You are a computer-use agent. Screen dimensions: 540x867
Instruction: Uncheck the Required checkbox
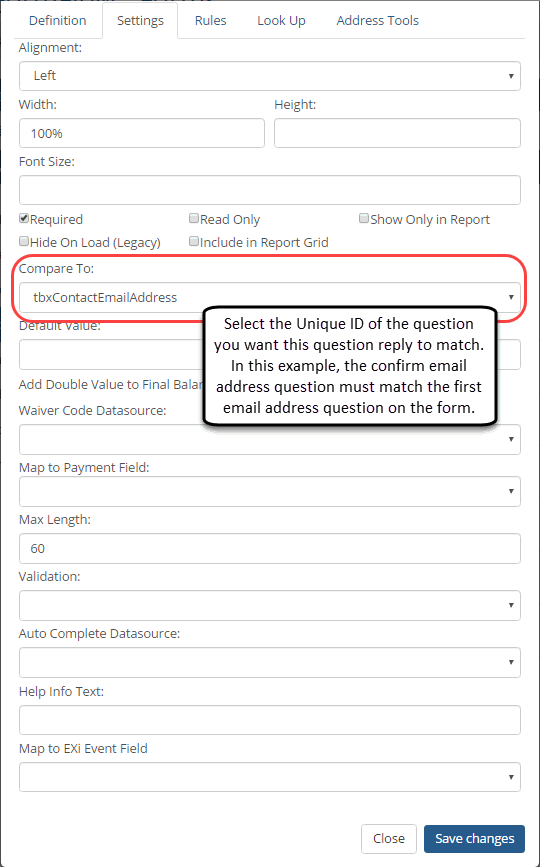24,218
